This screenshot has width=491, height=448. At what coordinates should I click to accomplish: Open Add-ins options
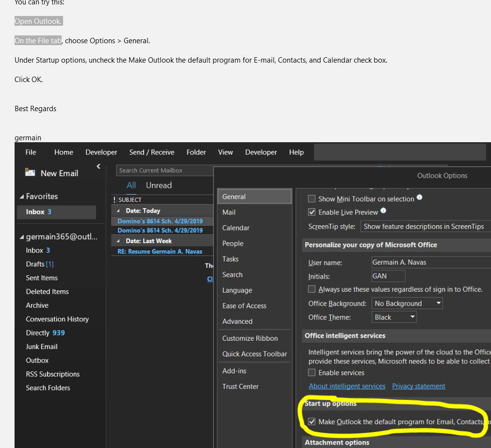coord(255,371)
